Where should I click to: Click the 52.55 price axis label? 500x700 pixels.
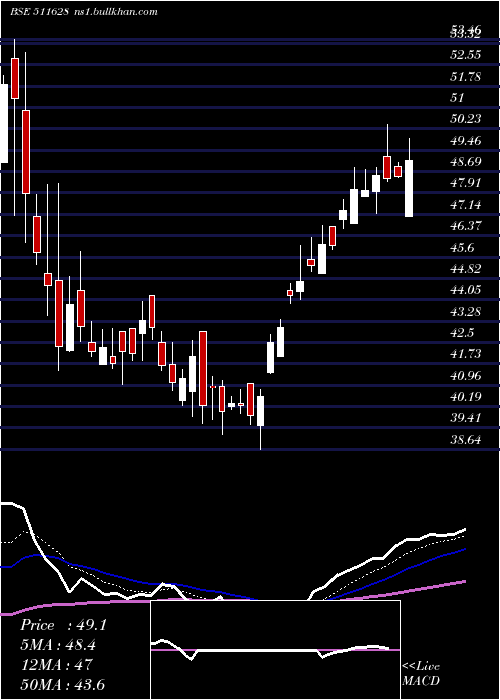click(466, 55)
